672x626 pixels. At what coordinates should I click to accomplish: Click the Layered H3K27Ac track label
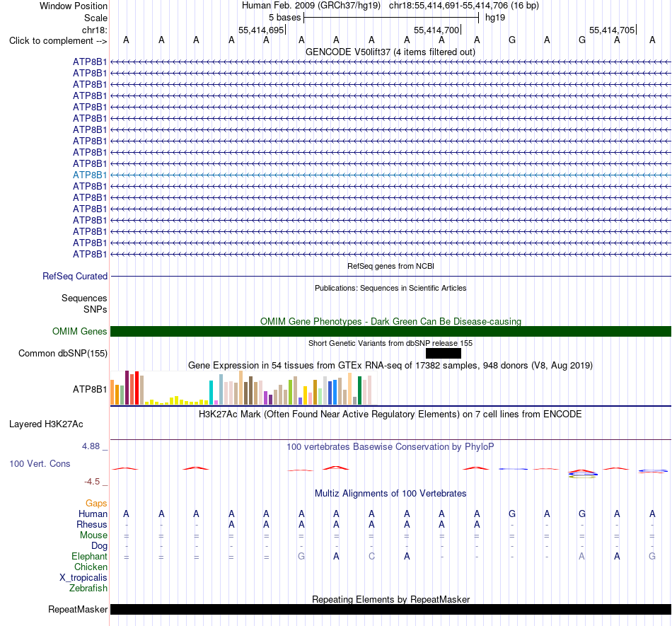click(46, 424)
